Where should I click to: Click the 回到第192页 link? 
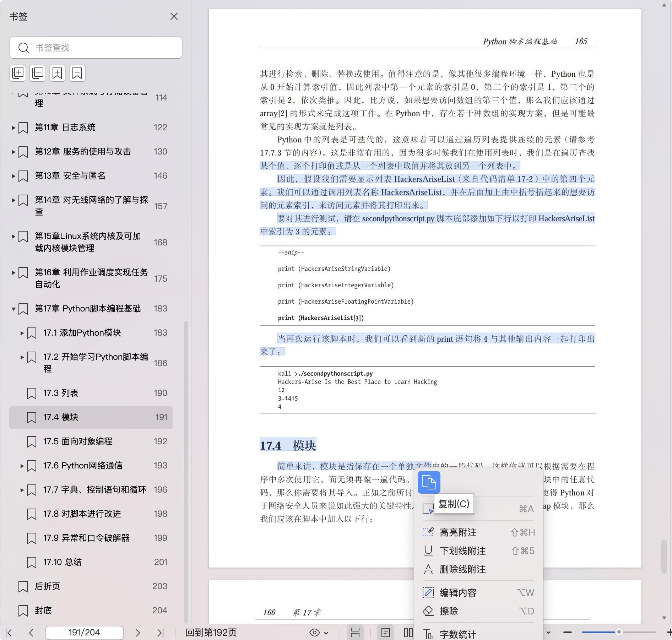pyautogui.click(x=211, y=633)
